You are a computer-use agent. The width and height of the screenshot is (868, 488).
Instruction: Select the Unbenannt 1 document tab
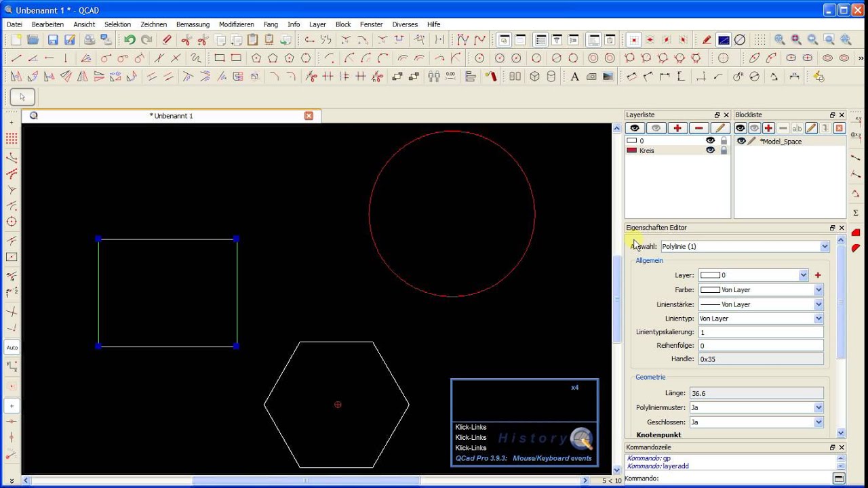171,116
